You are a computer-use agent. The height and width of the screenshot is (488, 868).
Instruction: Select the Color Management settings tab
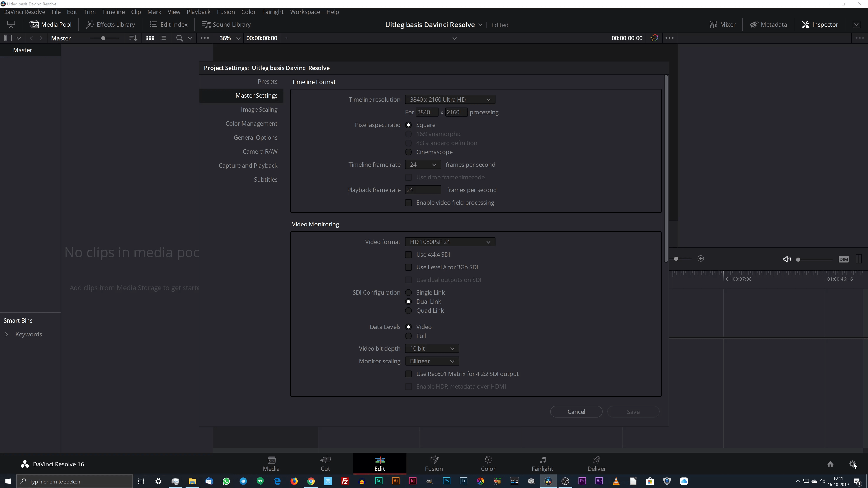(x=251, y=124)
